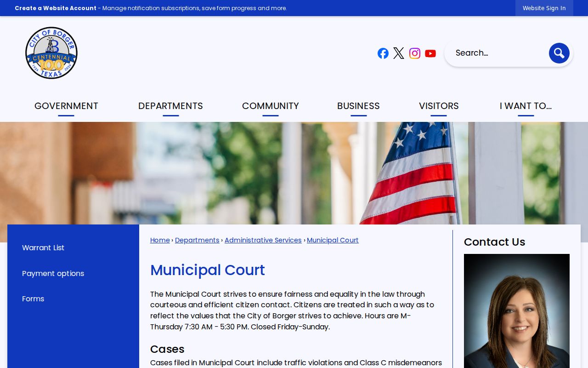This screenshot has height=368, width=588.
Task: Open the Community menu
Action: [271, 106]
